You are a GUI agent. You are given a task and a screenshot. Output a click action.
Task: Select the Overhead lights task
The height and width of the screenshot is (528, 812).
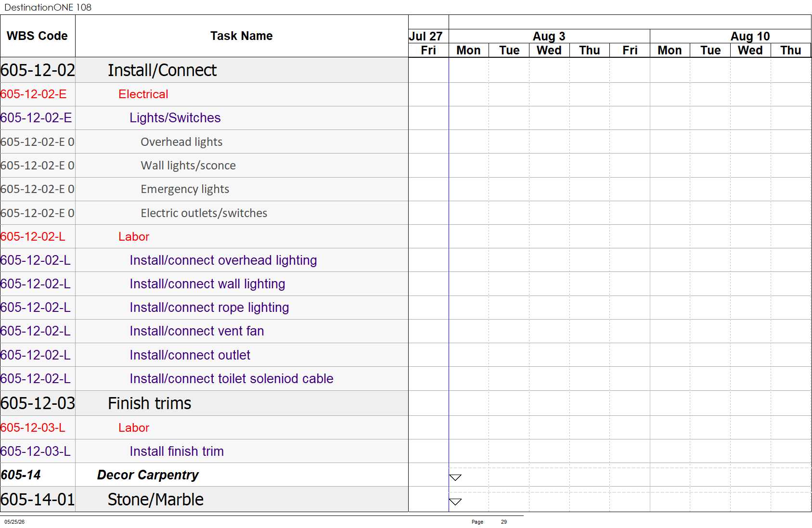(x=204, y=142)
